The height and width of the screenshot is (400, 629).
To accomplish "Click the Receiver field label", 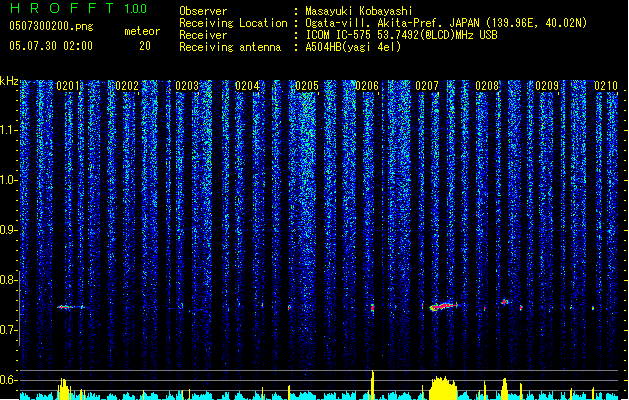I will pyautogui.click(x=203, y=35).
